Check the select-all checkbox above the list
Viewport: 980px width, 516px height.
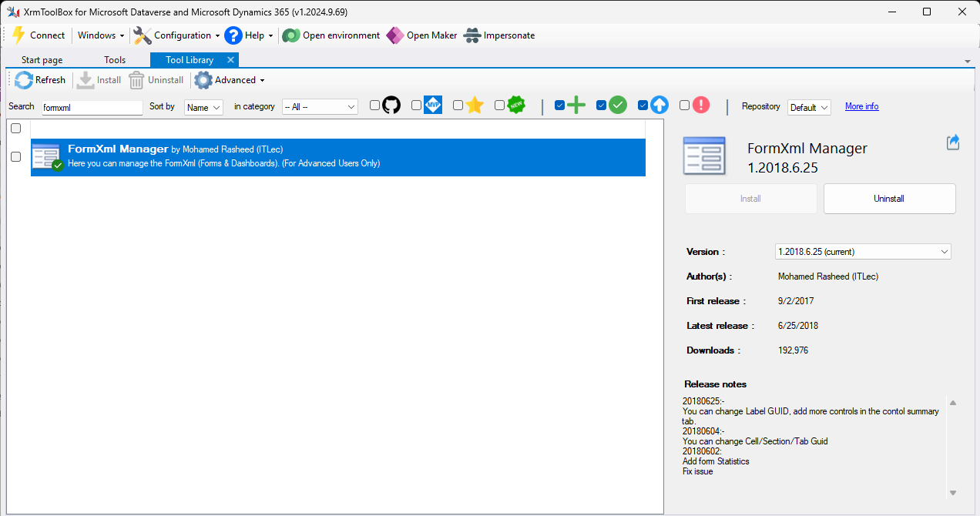(15, 129)
